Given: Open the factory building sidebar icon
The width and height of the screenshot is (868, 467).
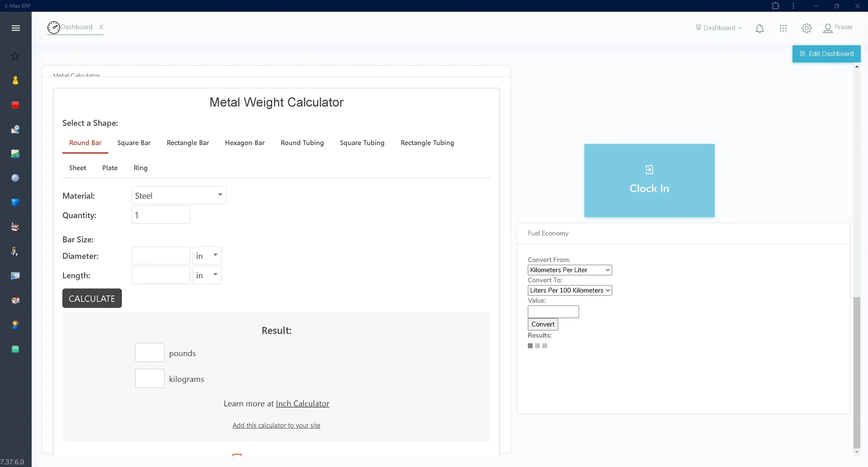Looking at the screenshot, I should tap(15, 227).
